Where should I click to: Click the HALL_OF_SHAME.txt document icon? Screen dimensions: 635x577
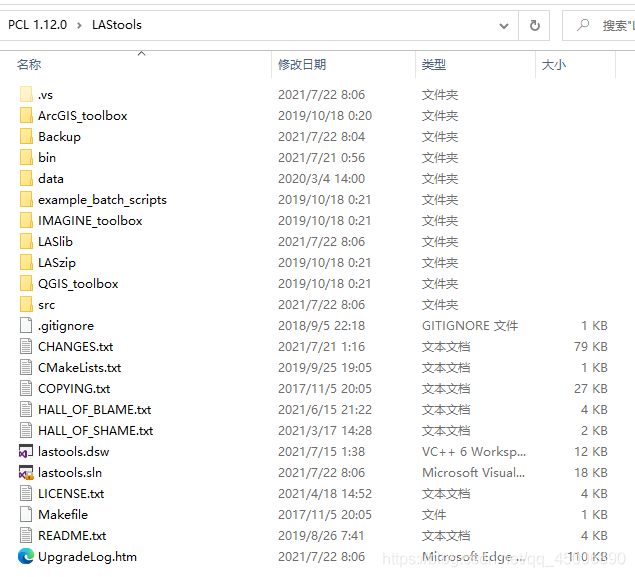click(x=26, y=431)
